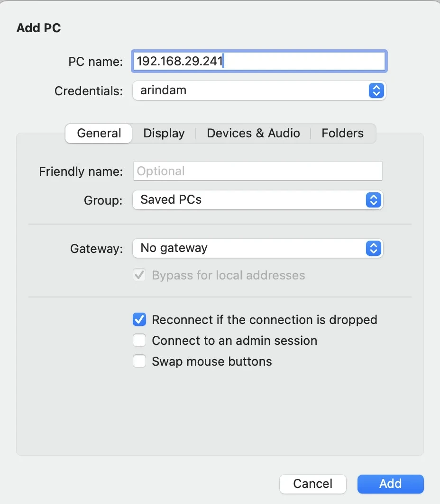
Task: Open the Folders tab
Action: [342, 134]
